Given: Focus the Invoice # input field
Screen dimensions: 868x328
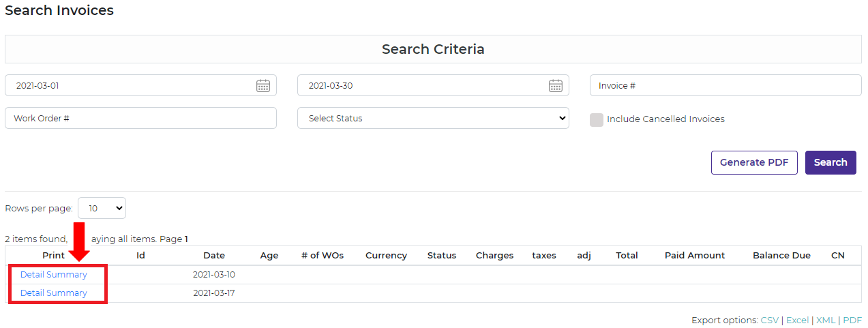Looking at the screenshot, I should coord(725,86).
